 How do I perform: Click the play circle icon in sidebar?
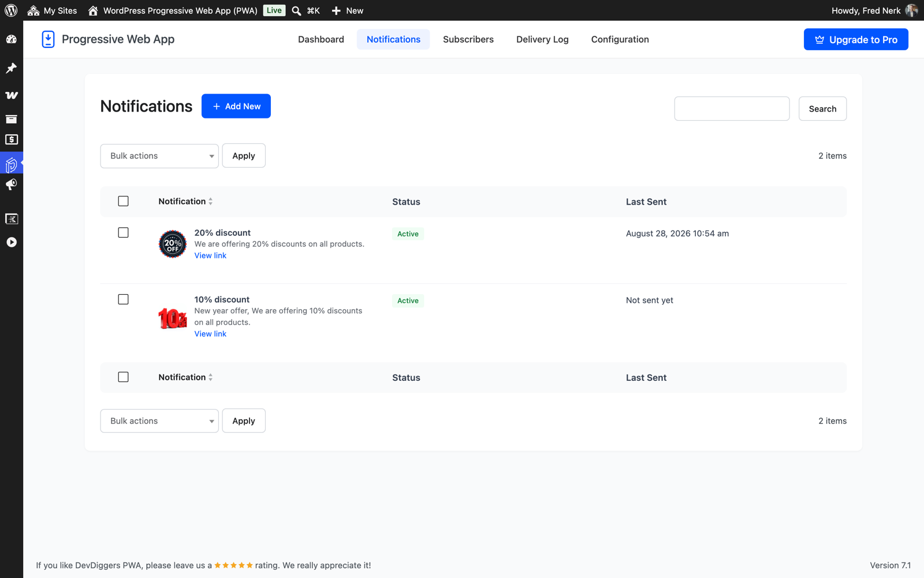[x=12, y=242]
